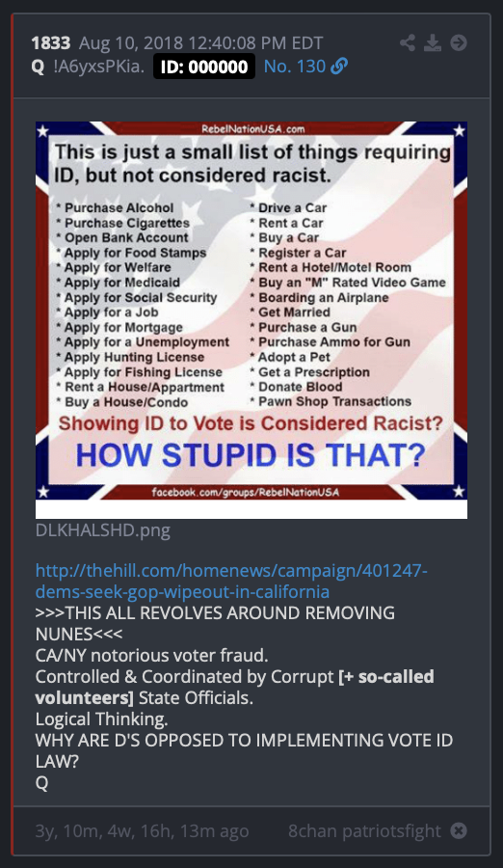The width and height of the screenshot is (503, 868).
Task: Click the relative time '3y, 10m, 4w' text
Action: (x=143, y=831)
